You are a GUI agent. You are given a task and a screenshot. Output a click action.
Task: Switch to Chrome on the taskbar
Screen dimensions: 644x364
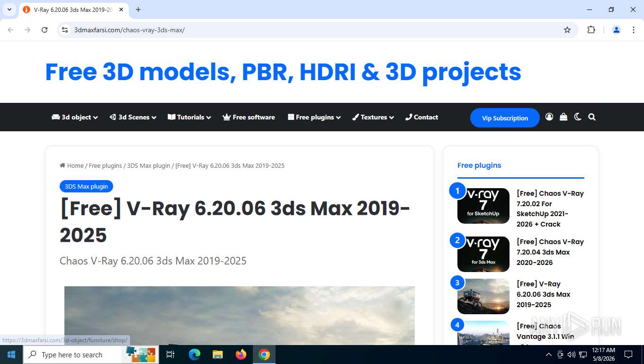(264, 355)
